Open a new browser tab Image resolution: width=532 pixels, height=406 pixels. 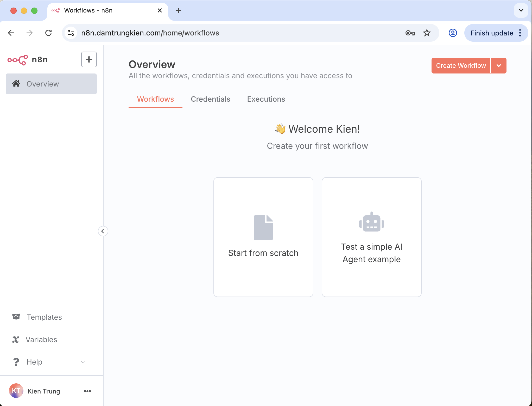coord(179,10)
